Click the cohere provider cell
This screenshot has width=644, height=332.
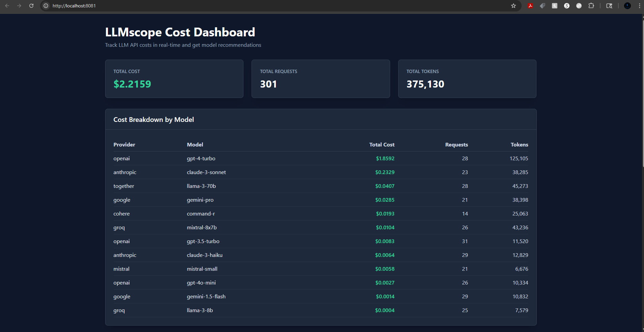[121, 213]
